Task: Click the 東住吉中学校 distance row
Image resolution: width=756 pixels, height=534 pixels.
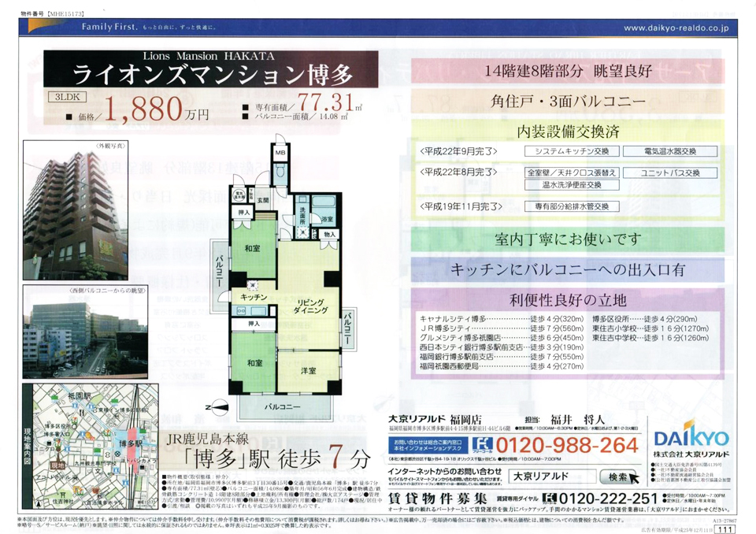Action: click(x=651, y=338)
